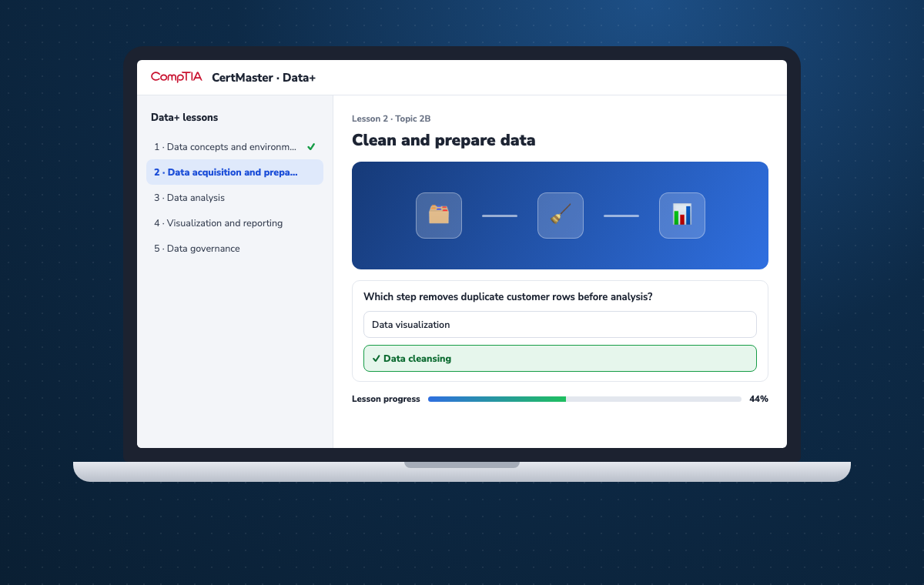924x585 pixels.
Task: Go to lesson 4 Visualization and reporting
Action: [235, 223]
